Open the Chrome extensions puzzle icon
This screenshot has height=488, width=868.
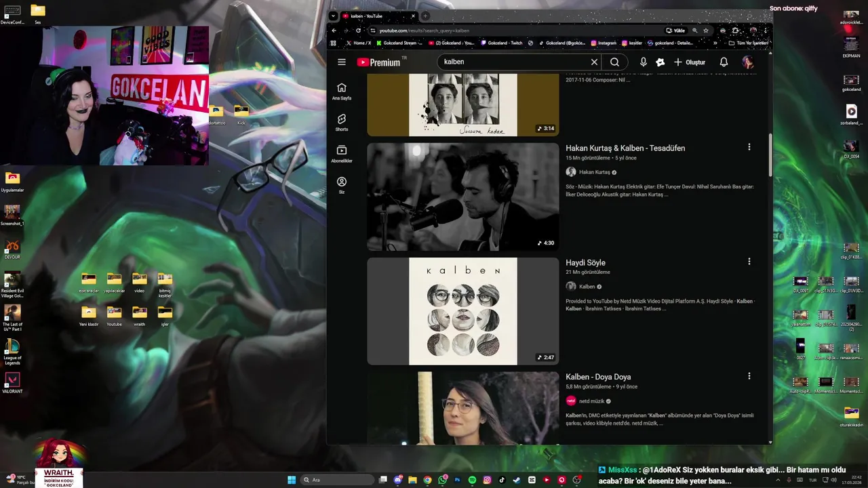click(736, 30)
